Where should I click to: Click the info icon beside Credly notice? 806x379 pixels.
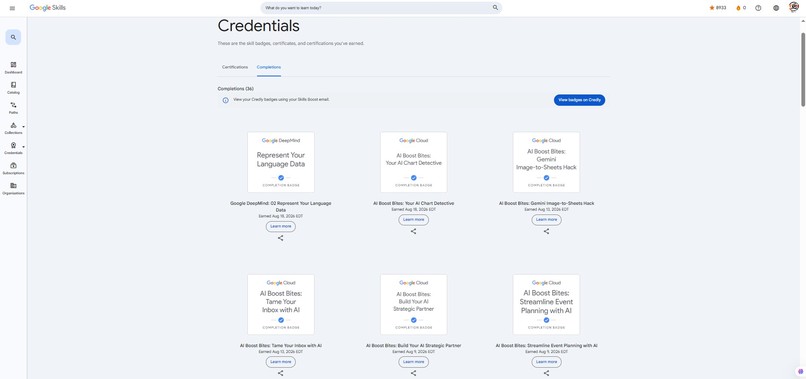coord(225,100)
